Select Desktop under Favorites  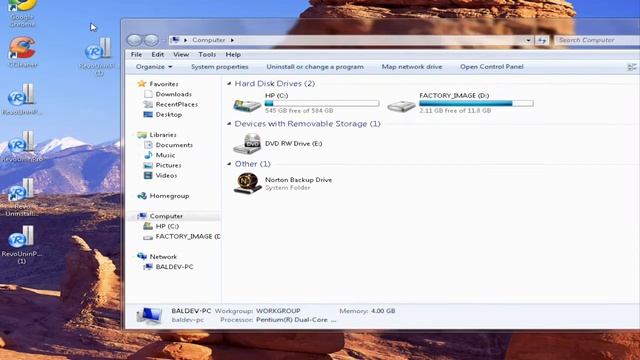click(x=169, y=115)
